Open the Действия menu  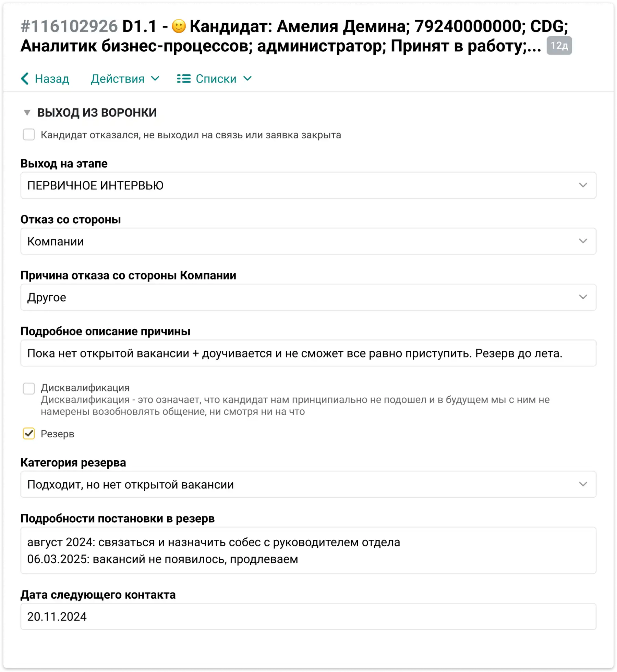coord(125,79)
